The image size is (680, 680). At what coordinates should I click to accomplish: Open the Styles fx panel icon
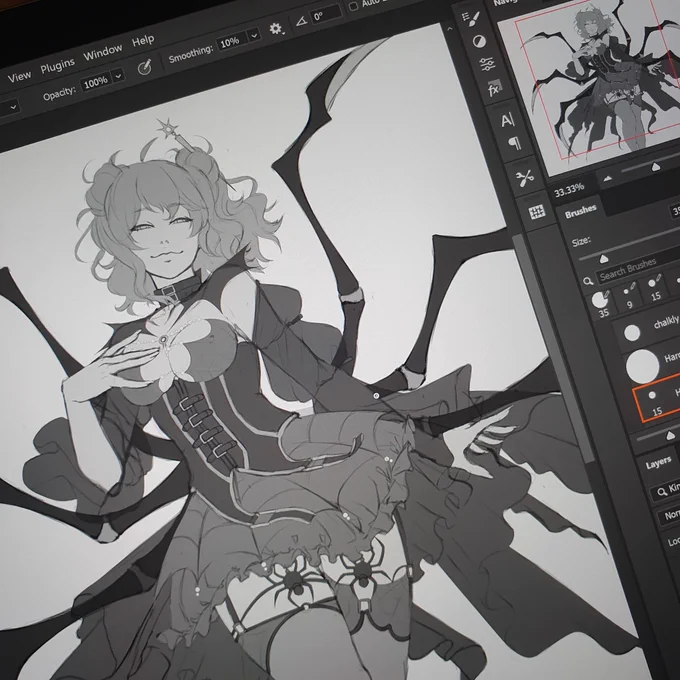coord(494,89)
